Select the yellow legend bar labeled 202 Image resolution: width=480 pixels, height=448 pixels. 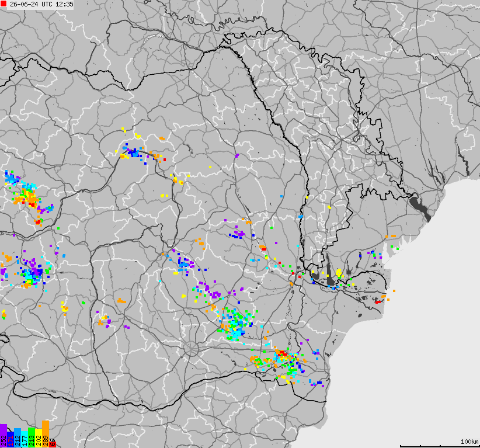pyautogui.click(x=39, y=438)
